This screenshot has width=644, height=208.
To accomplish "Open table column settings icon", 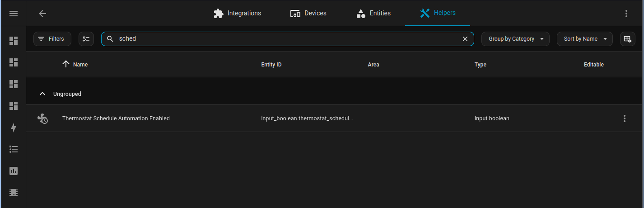I will click(627, 39).
